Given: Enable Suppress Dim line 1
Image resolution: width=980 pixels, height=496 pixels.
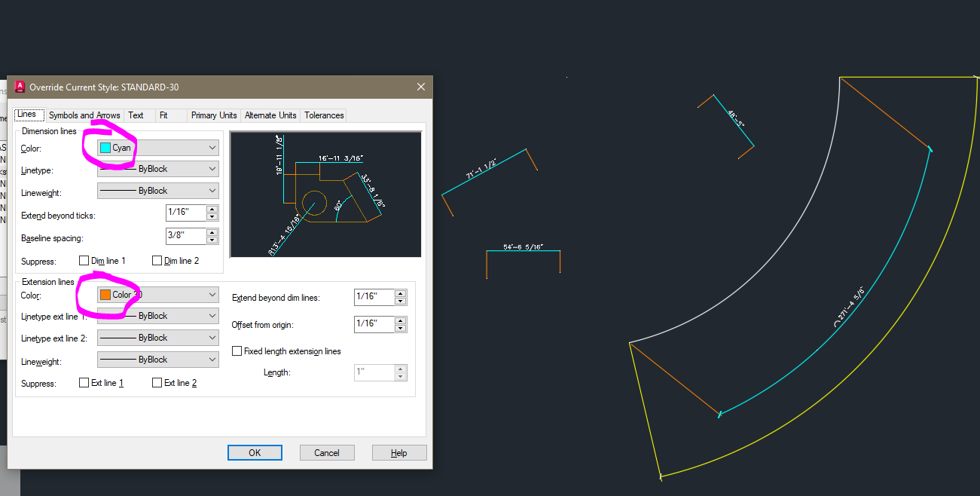Looking at the screenshot, I should [84, 260].
